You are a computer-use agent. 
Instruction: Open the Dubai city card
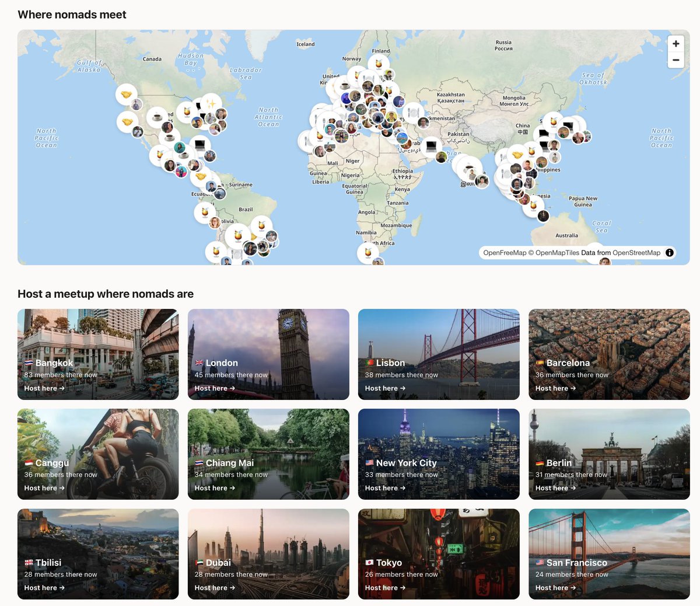(x=268, y=554)
